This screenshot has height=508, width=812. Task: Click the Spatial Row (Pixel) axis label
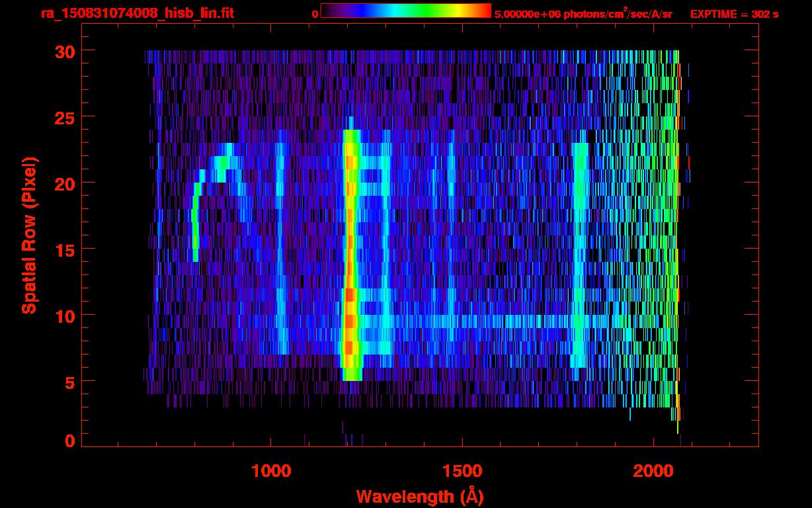(x=30, y=235)
